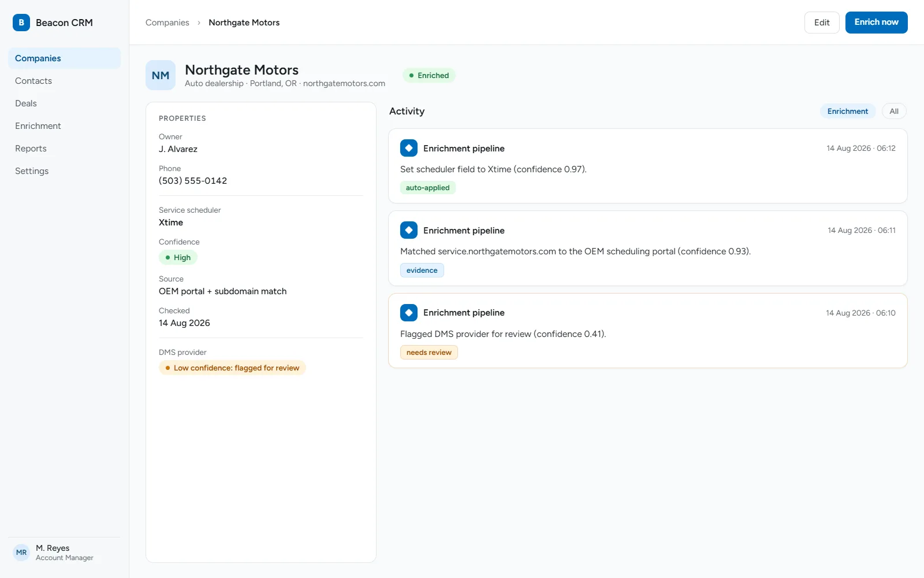Viewport: 924px width, 578px height.
Task: Open Settings from the sidebar
Action: pyautogui.click(x=64, y=171)
